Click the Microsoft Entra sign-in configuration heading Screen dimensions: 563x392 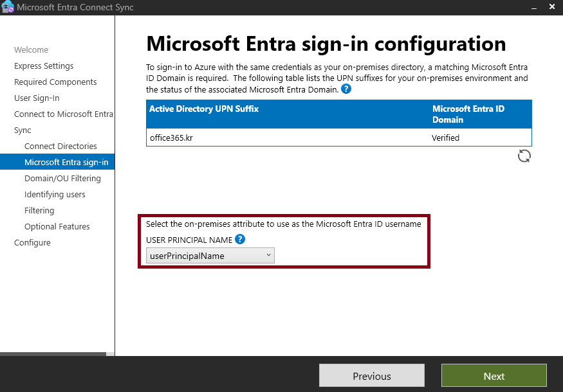(x=326, y=44)
